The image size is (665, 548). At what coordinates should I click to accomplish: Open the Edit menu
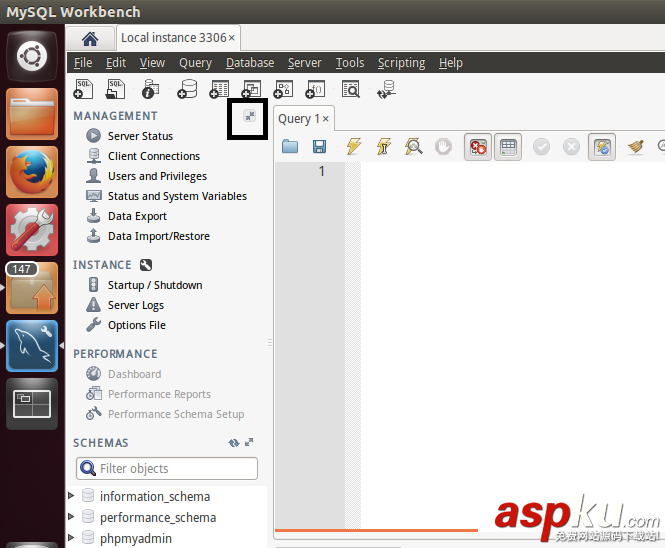[x=116, y=63]
